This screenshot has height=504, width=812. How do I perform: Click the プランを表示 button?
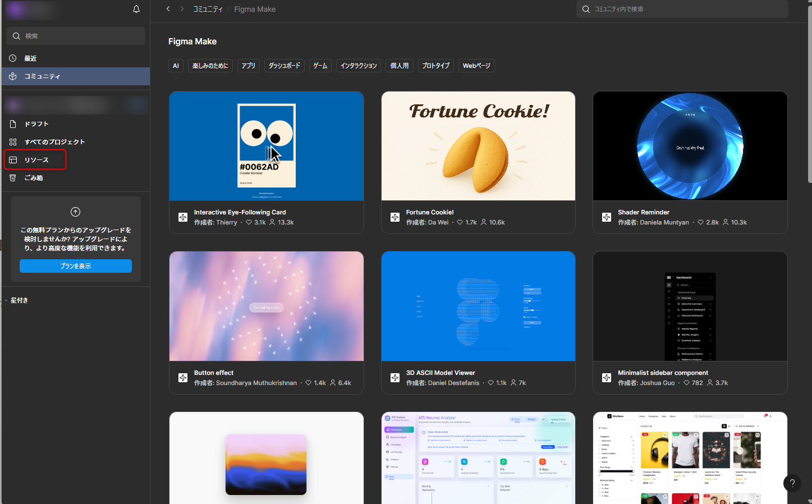(76, 266)
